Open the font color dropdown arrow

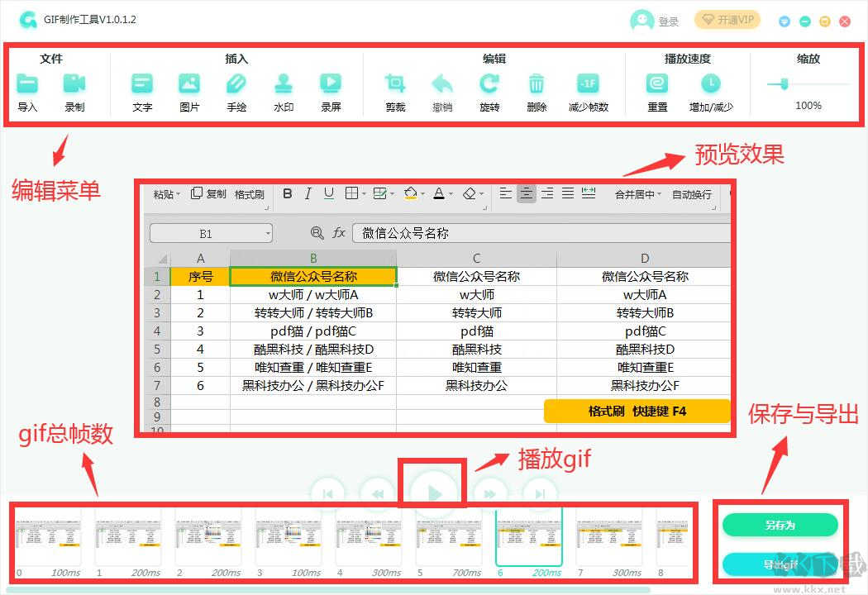[x=450, y=193]
